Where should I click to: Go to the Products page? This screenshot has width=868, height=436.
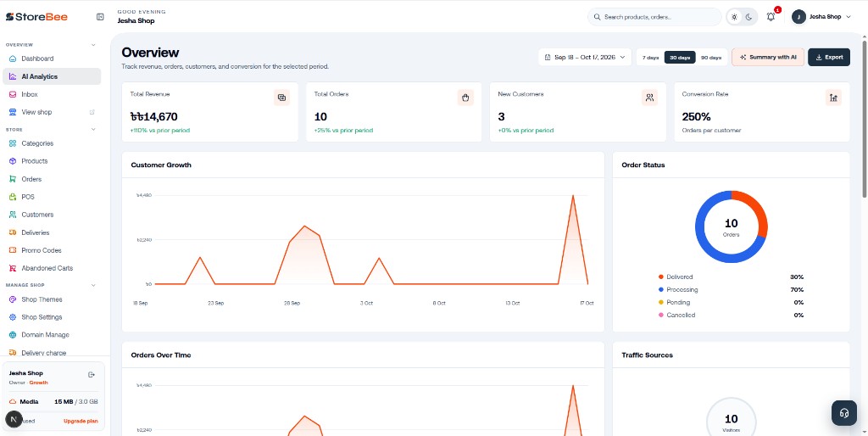tap(52, 161)
